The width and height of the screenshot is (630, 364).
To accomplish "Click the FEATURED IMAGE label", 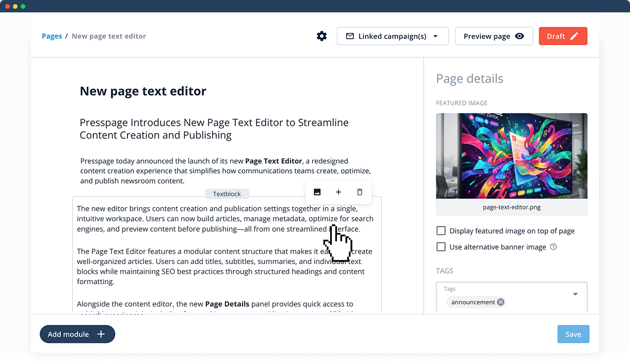I will (x=462, y=103).
